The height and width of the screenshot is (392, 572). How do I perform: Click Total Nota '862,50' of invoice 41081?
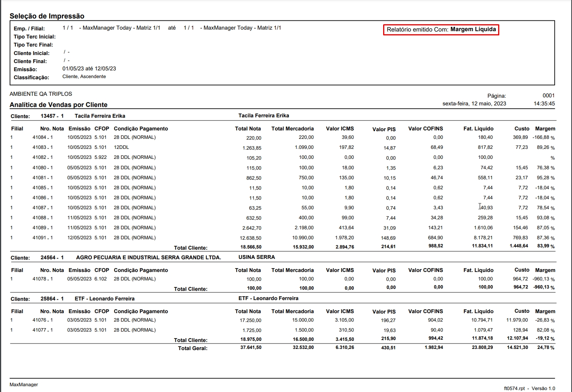[254, 178]
